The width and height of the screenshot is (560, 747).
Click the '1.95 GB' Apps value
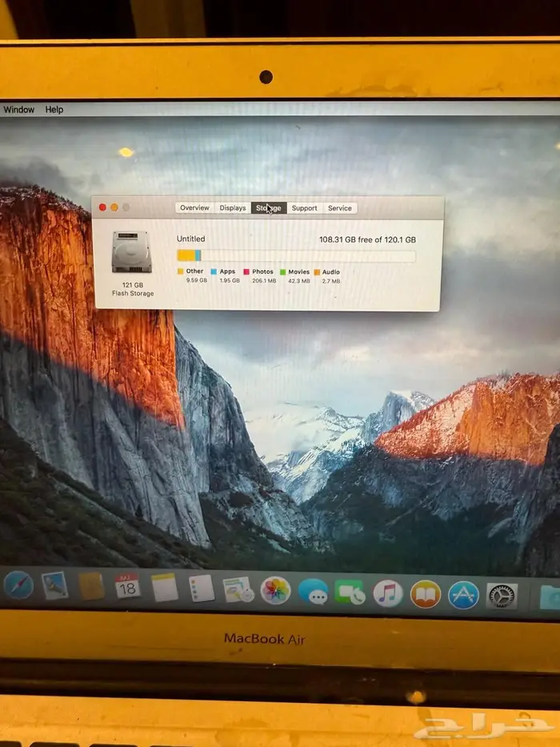[230, 280]
